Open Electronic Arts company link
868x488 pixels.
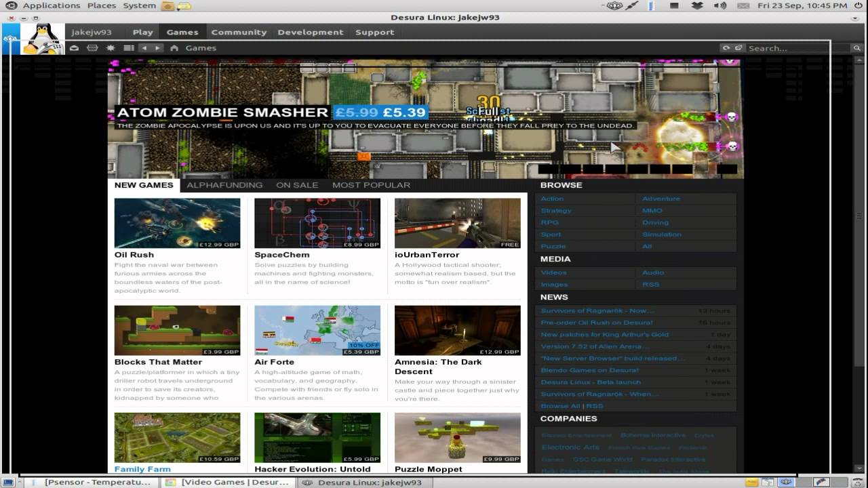[570, 447]
